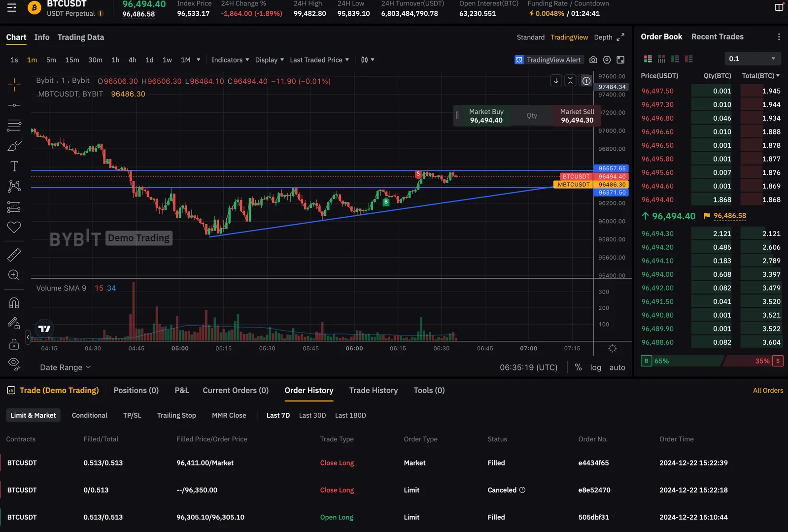The width and height of the screenshot is (788, 532).
Task: Open order book 0.1 grouping dropdown
Action: 753,59
